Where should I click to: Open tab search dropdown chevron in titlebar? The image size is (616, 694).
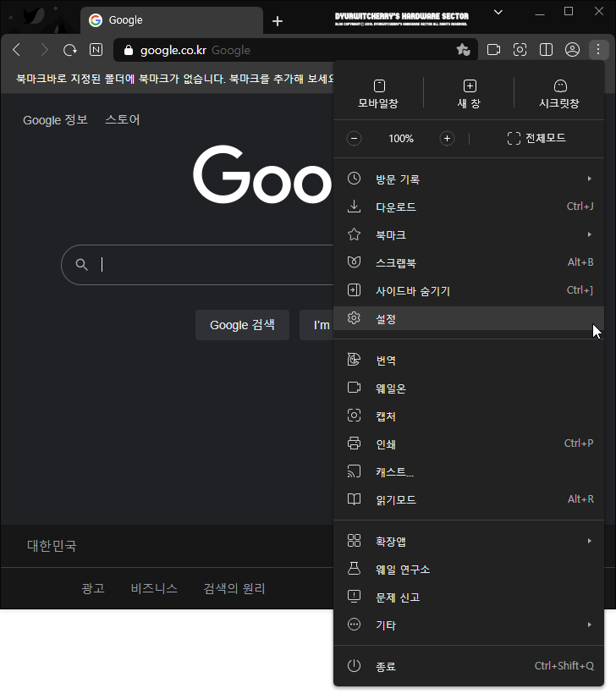click(498, 12)
